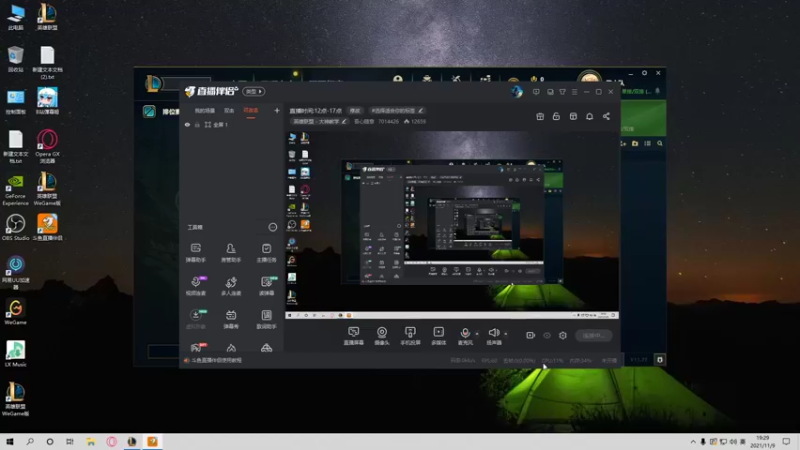
Task: Open the 弹幕秀 tool
Action: point(231,319)
